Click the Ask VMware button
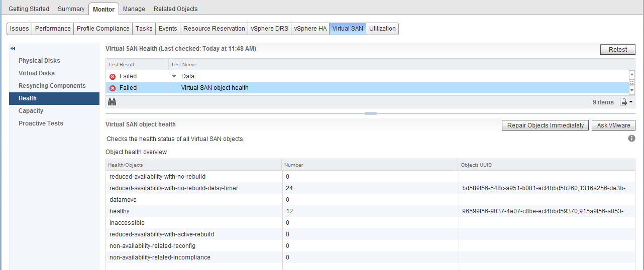Screen dimensions: 644x270 (613, 125)
